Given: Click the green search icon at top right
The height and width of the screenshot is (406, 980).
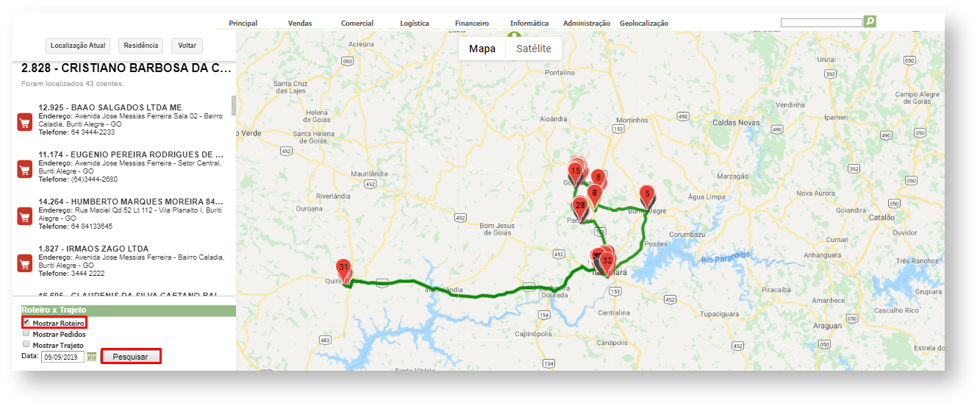Looking at the screenshot, I should tap(870, 22).
